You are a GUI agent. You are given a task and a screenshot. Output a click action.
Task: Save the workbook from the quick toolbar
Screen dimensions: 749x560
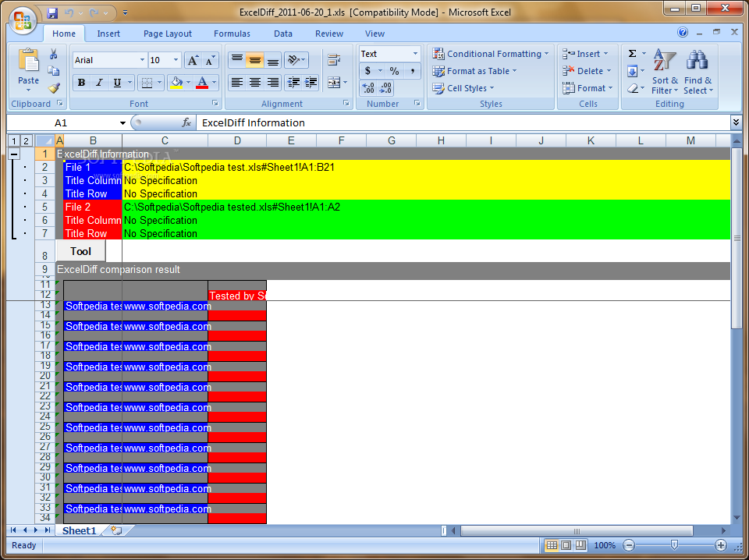[52, 12]
